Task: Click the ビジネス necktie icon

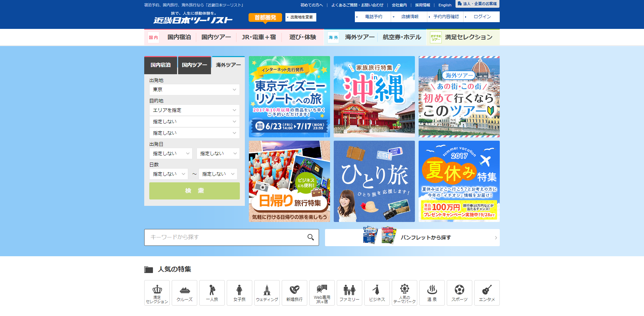Action: [x=377, y=293]
